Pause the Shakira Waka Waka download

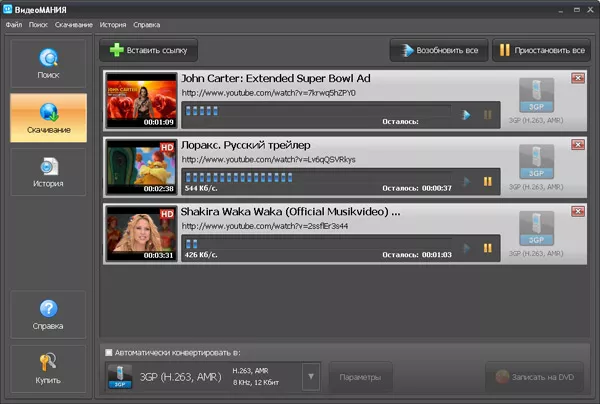tap(488, 247)
